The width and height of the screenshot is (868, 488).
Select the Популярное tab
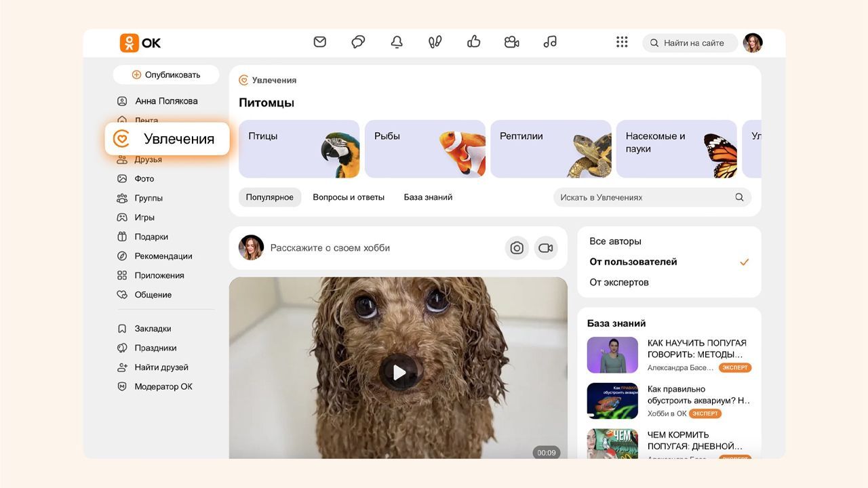[x=270, y=197]
